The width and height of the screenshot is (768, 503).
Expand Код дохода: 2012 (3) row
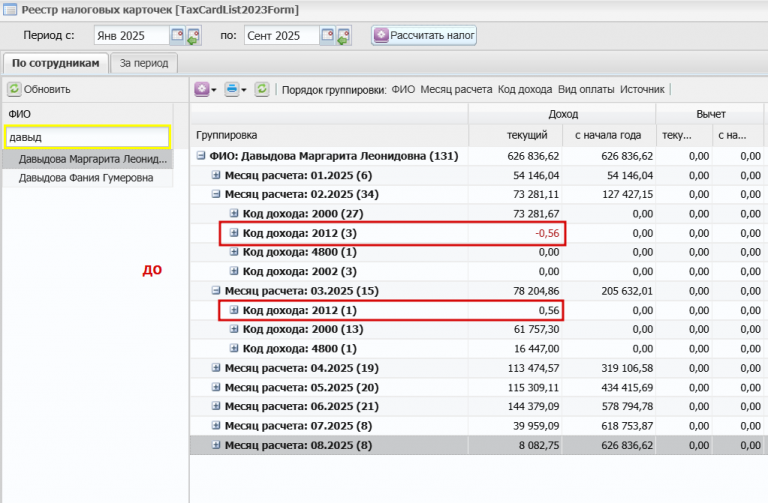[234, 233]
